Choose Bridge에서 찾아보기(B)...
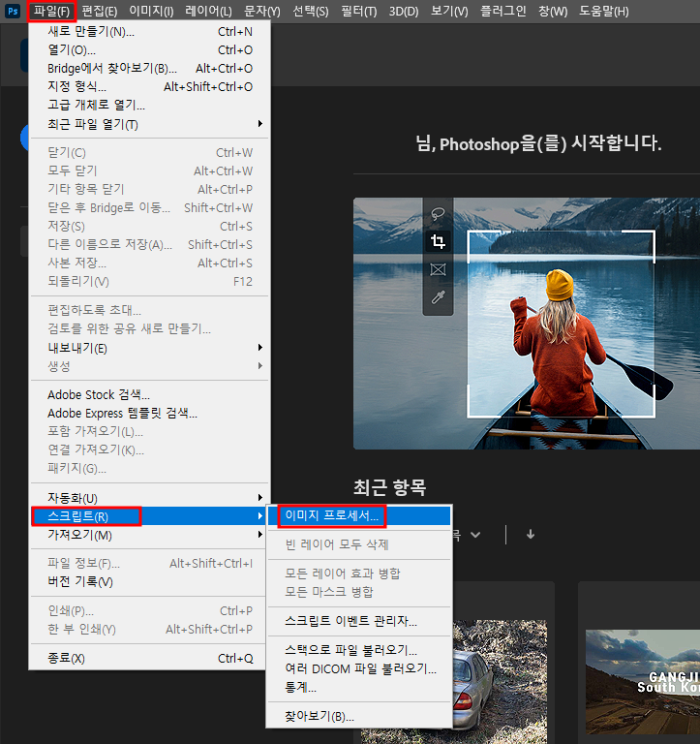 (149, 69)
